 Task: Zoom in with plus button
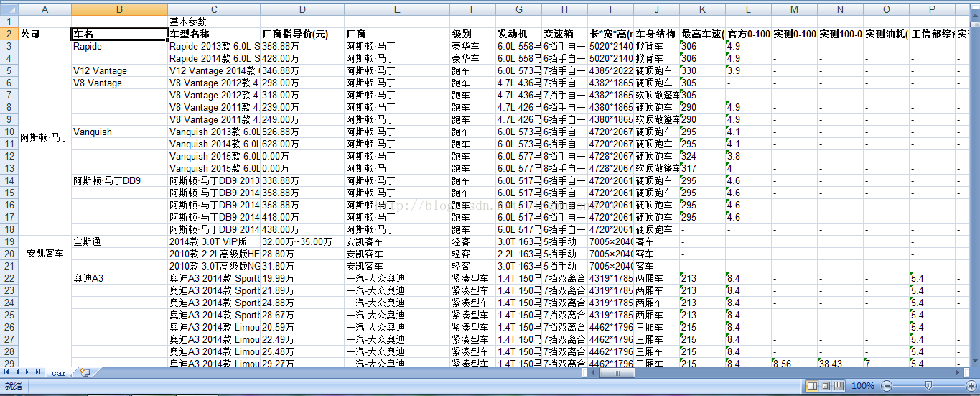point(971,386)
